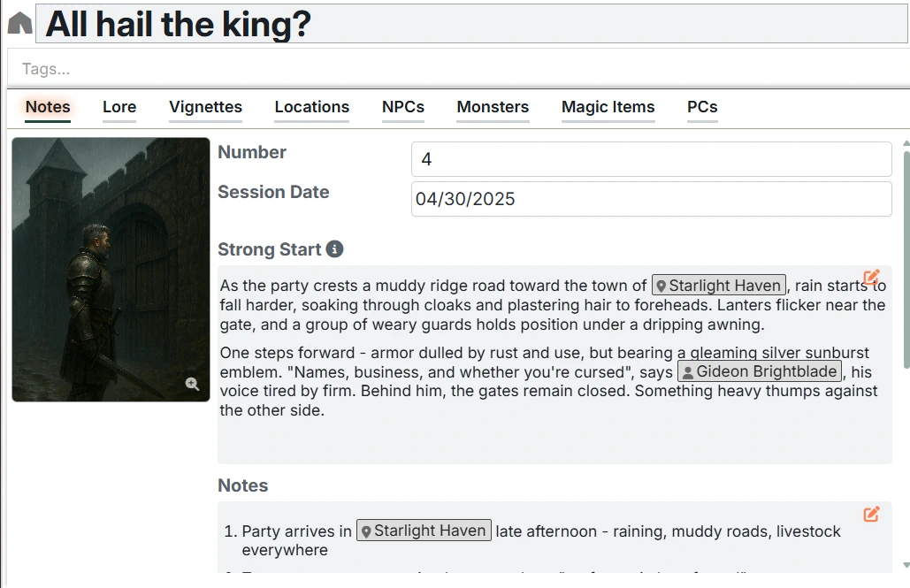Zoom the session image with magnifier icon
This screenshot has height=588, width=910.
point(192,384)
